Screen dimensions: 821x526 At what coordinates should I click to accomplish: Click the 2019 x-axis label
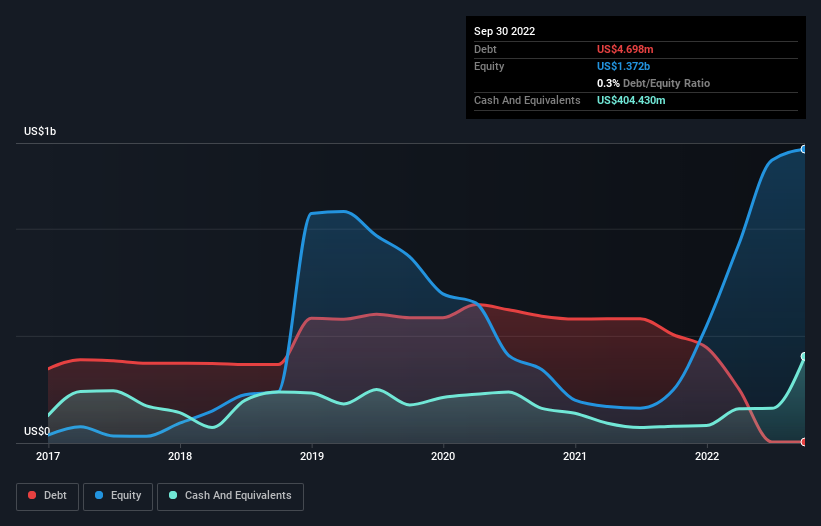click(x=312, y=456)
